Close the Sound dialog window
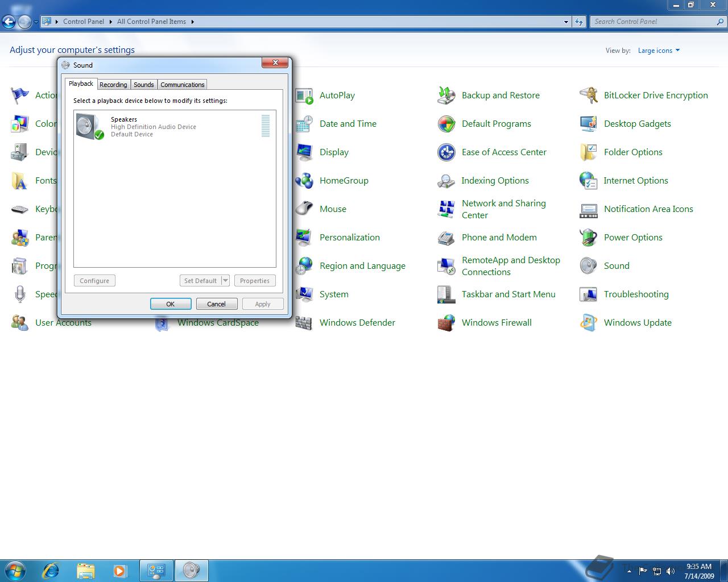 coord(275,63)
